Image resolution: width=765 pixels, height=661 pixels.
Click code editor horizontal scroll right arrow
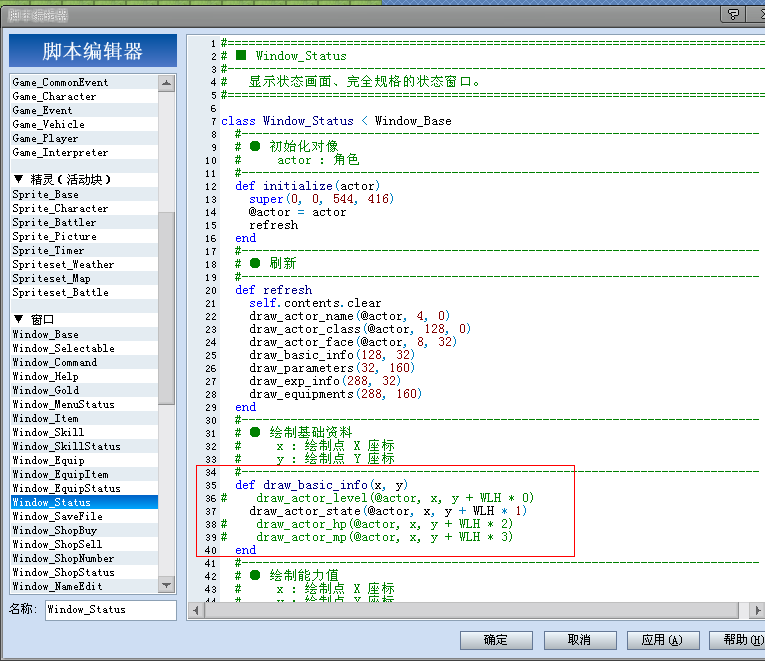point(757,610)
